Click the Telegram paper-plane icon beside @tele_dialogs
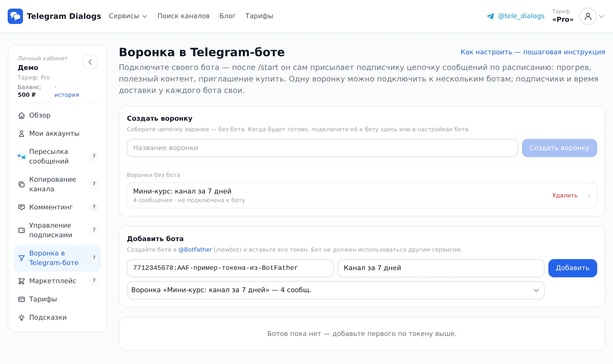The width and height of the screenshot is (613, 364). click(x=490, y=16)
